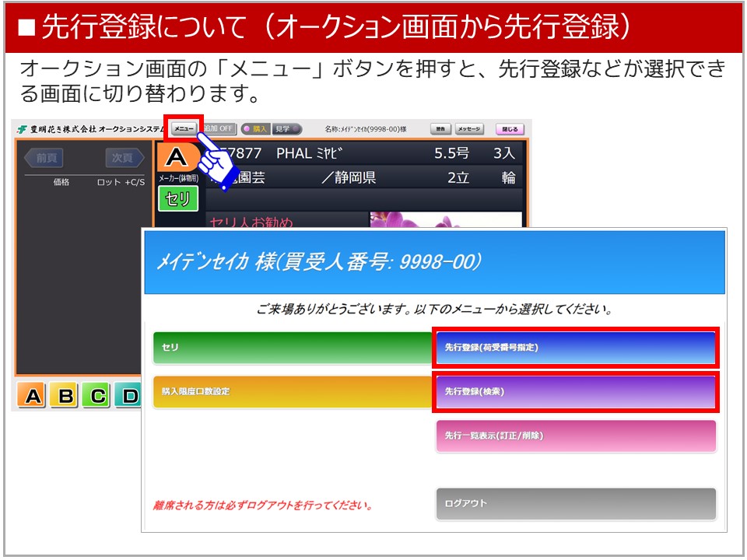Image resolution: width=747 pixels, height=560 pixels.
Task: Select lane A tile at bottom
Action: click(33, 397)
